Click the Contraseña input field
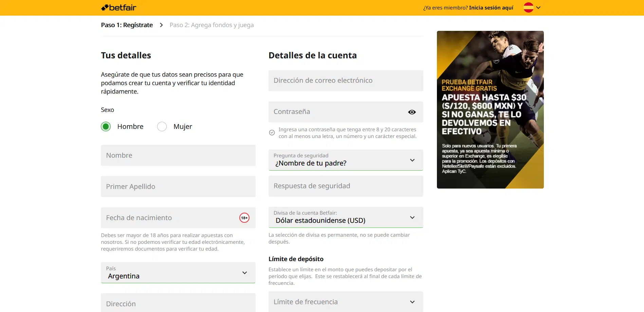This screenshot has height=312, width=644. pos(346,112)
